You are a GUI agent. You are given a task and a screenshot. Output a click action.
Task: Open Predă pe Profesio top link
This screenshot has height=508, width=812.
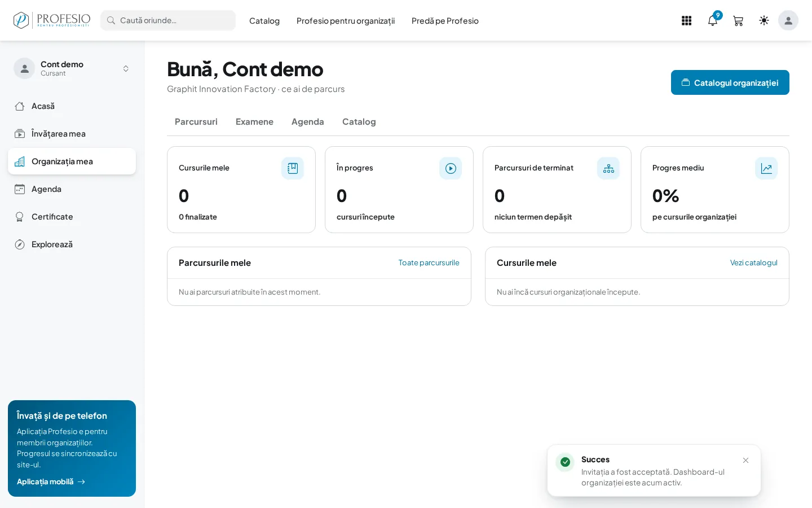445,21
